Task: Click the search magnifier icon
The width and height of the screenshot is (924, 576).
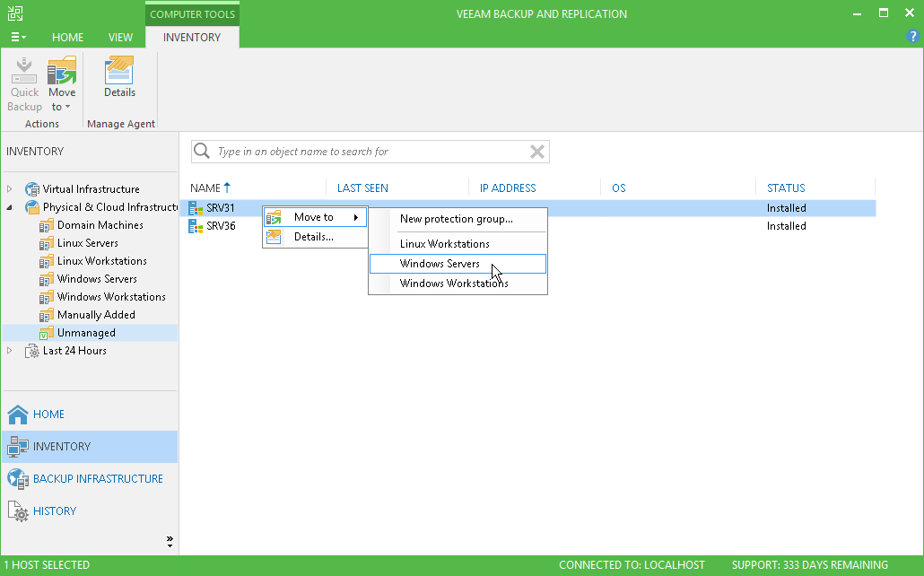Action: pos(202,151)
